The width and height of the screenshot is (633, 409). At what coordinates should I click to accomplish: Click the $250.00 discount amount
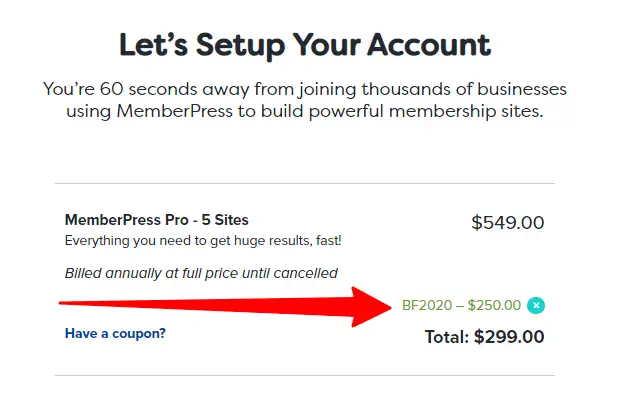(x=494, y=305)
